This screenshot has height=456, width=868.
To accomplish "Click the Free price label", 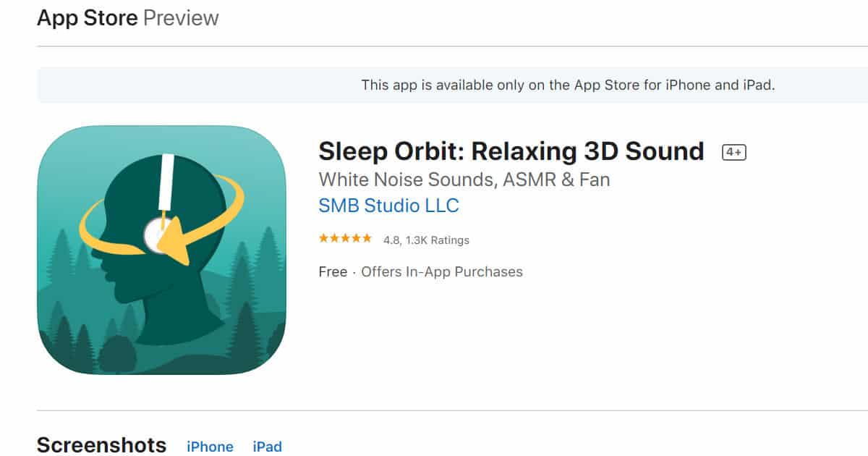I will [x=333, y=272].
